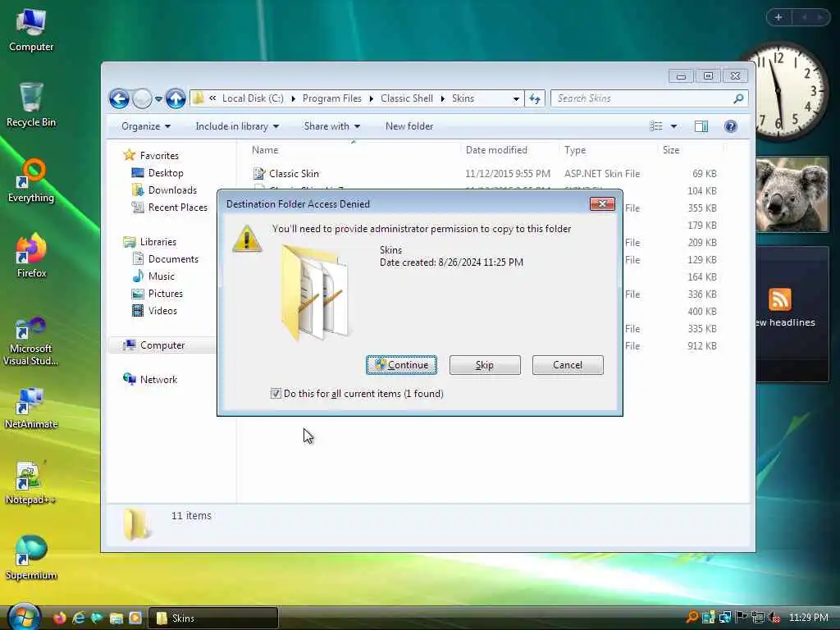Select Network in navigation pane
The width and height of the screenshot is (840, 630).
(158, 379)
